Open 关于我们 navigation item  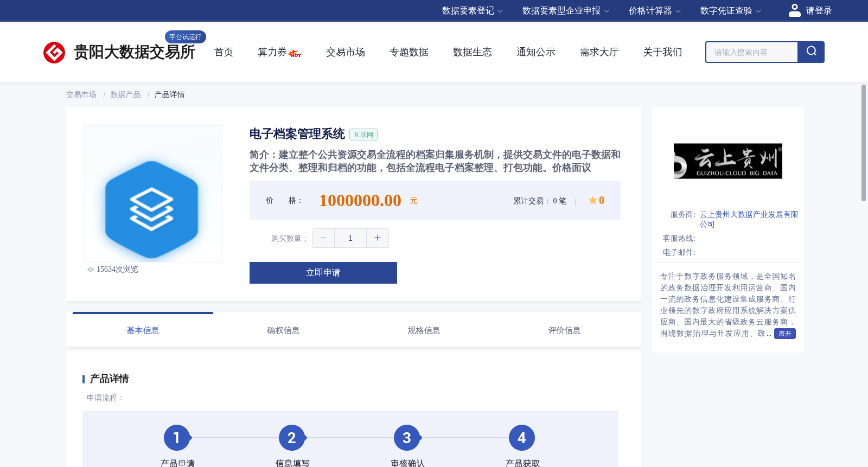(x=663, y=52)
